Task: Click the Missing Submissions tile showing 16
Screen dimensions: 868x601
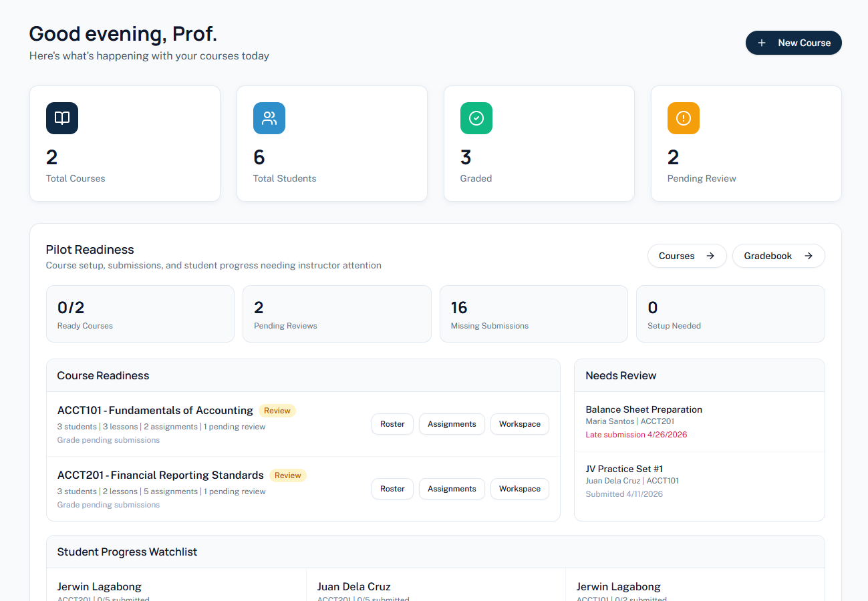Action: pyautogui.click(x=534, y=314)
